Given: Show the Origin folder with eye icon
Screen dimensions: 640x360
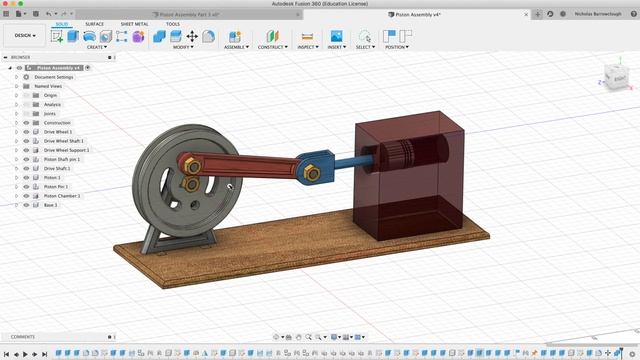Looking at the screenshot, I should coord(26,95).
